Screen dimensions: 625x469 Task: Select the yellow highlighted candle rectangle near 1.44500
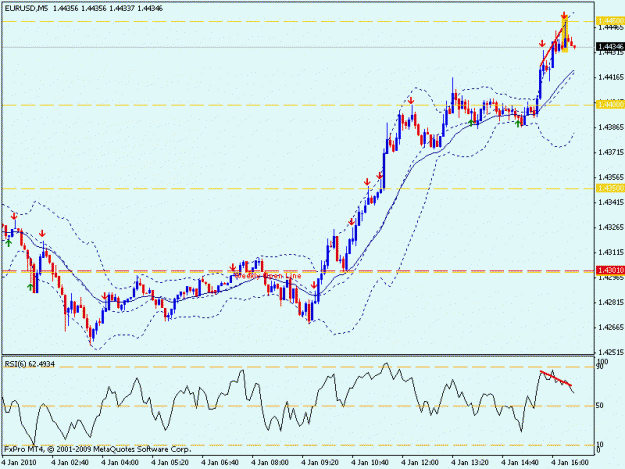(564, 35)
